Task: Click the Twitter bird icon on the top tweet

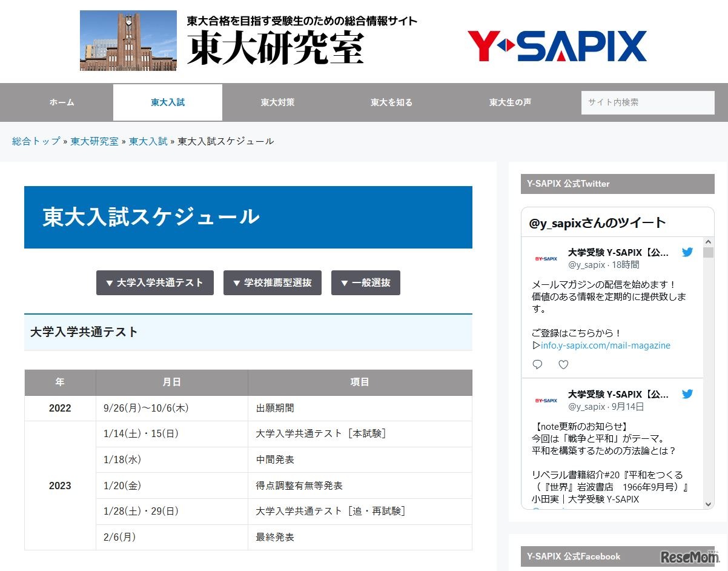Action: point(687,253)
